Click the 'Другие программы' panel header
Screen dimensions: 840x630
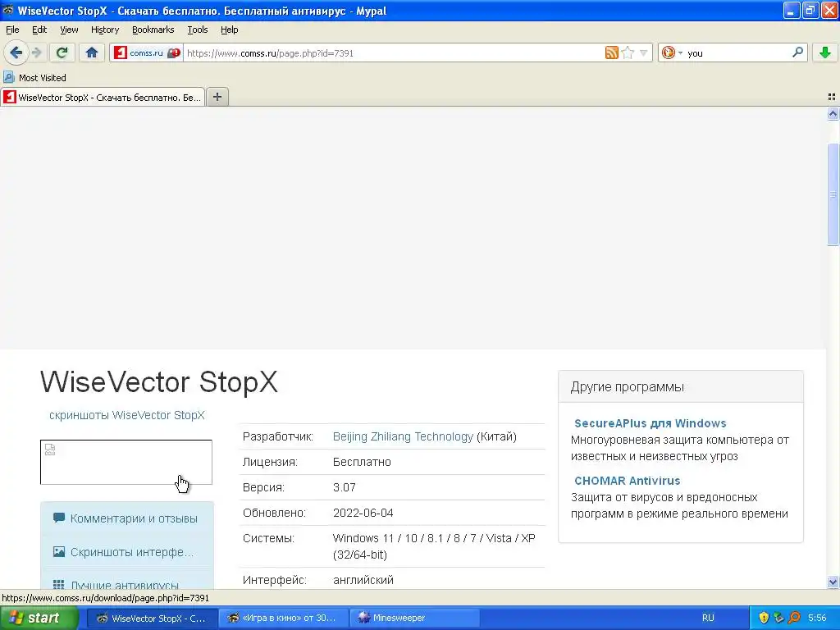[x=680, y=387]
